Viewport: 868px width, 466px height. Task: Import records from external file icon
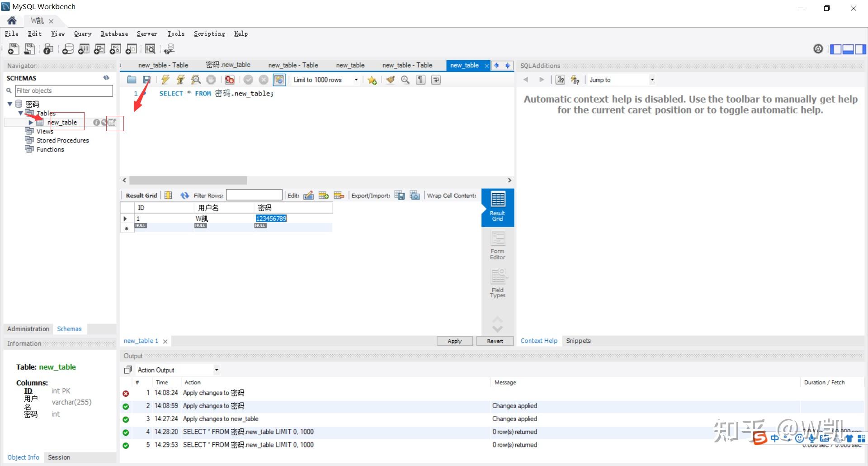pyautogui.click(x=415, y=195)
